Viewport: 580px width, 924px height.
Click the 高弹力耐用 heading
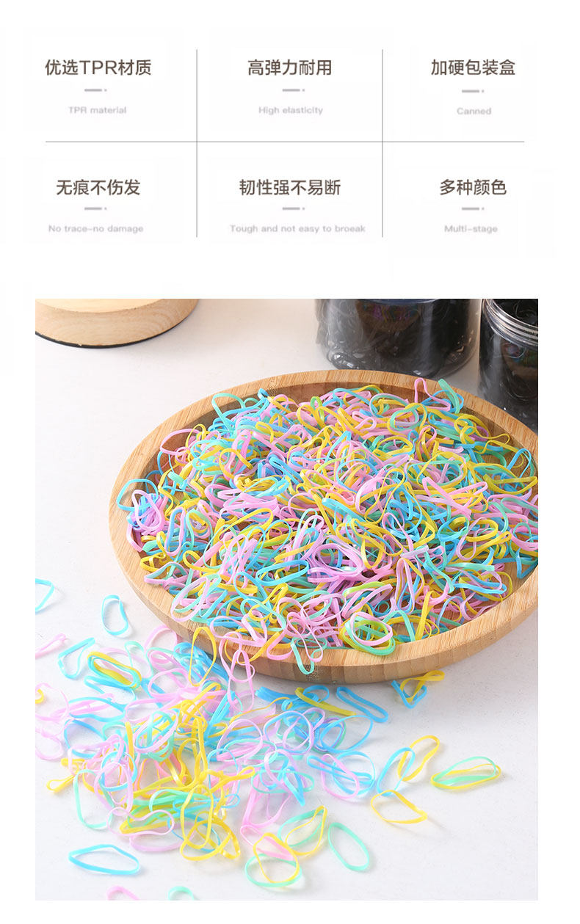coord(290,68)
